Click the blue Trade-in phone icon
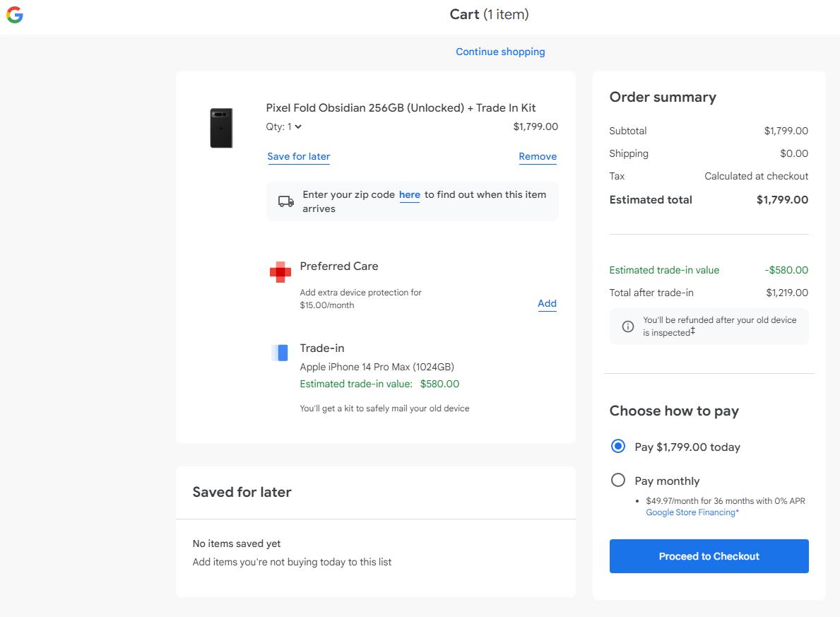Viewport: 840px width, 617px height. point(280,353)
